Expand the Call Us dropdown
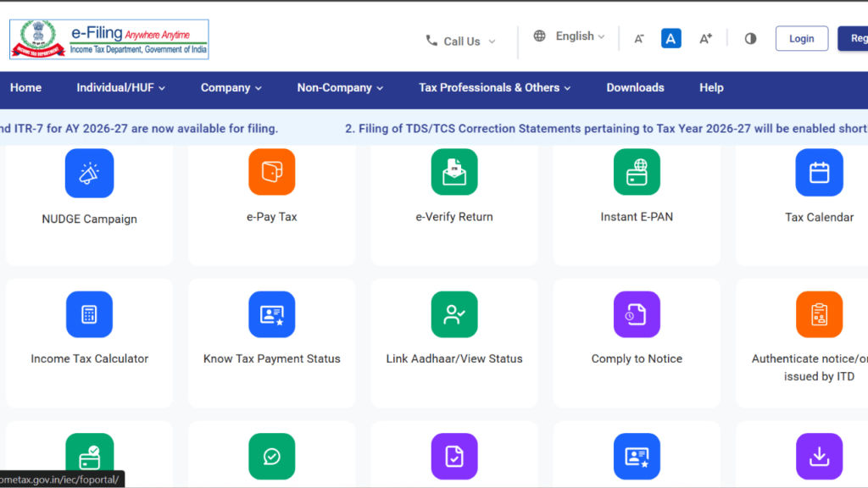 click(x=461, y=41)
